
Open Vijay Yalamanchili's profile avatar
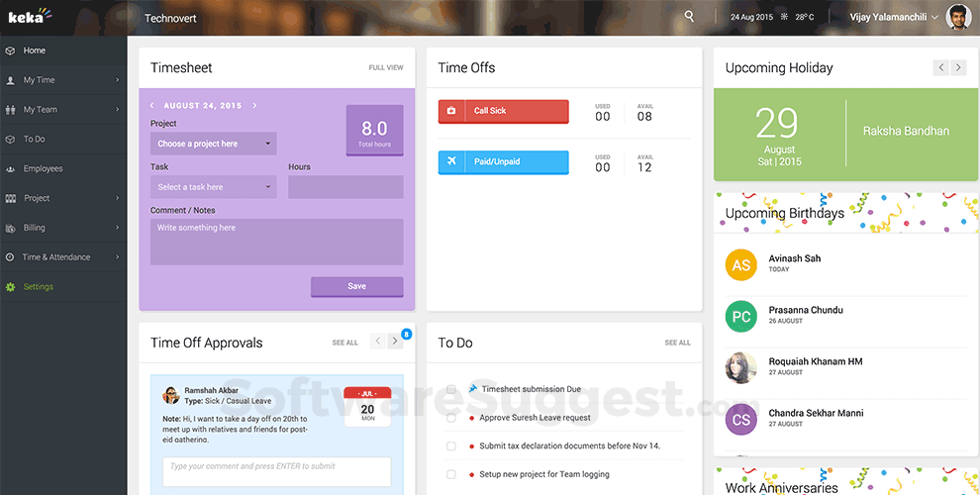(957, 17)
